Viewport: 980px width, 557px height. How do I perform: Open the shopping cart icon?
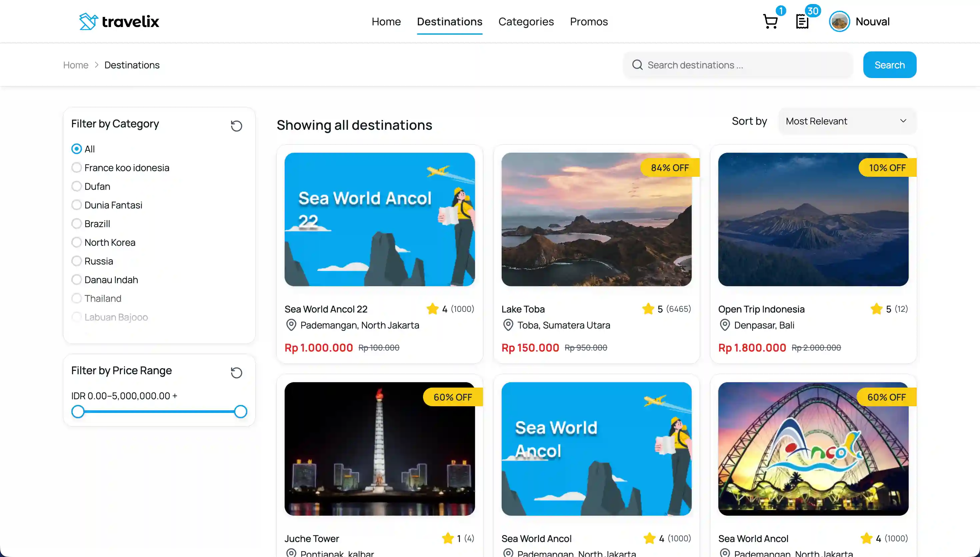(770, 21)
